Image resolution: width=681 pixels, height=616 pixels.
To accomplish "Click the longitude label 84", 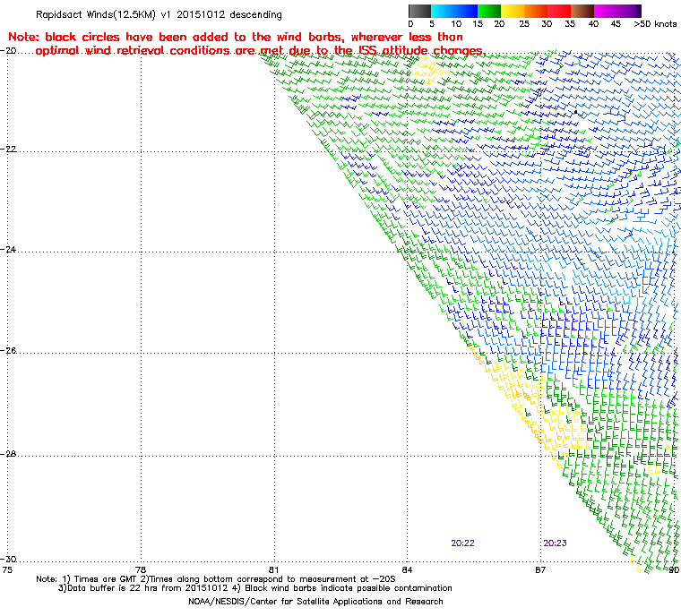I will 407,569.
